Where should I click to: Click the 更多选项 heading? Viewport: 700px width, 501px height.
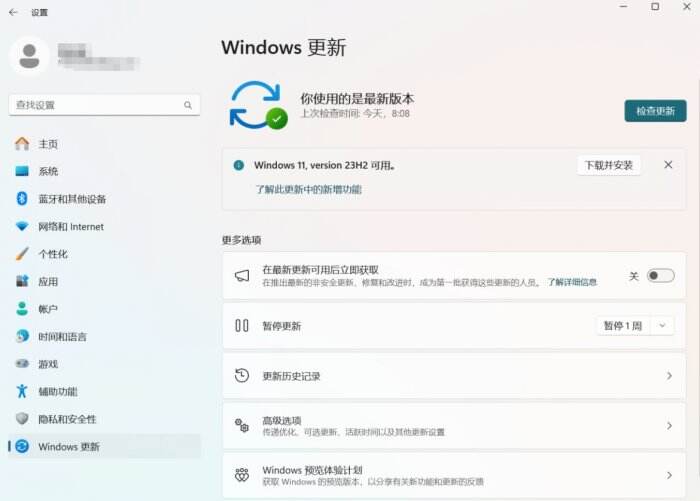coord(242,240)
